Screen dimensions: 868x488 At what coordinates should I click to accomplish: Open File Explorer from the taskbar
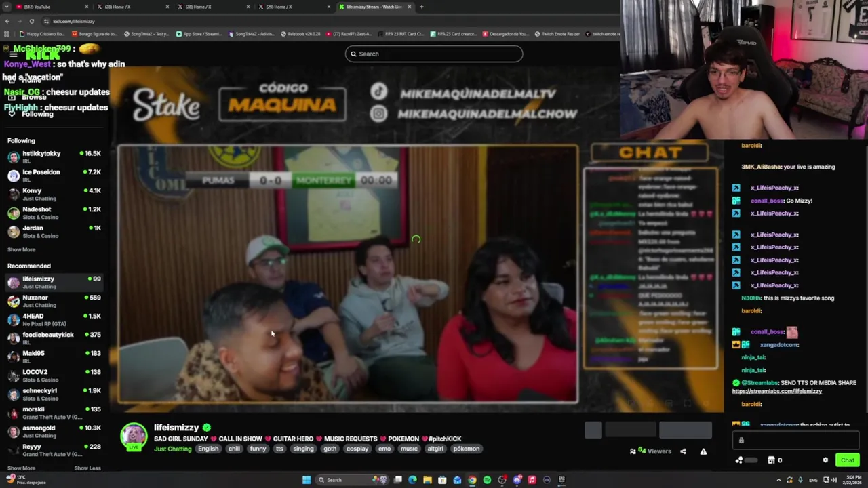click(427, 480)
